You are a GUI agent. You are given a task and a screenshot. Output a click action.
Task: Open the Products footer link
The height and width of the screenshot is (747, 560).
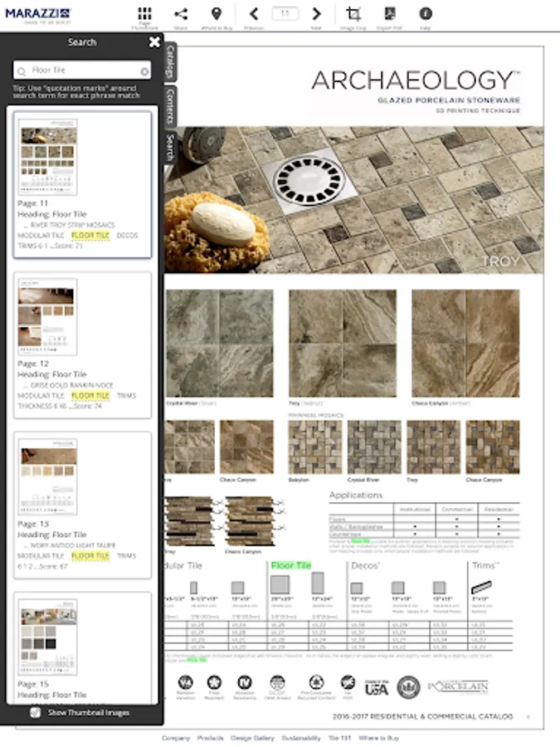[210, 738]
